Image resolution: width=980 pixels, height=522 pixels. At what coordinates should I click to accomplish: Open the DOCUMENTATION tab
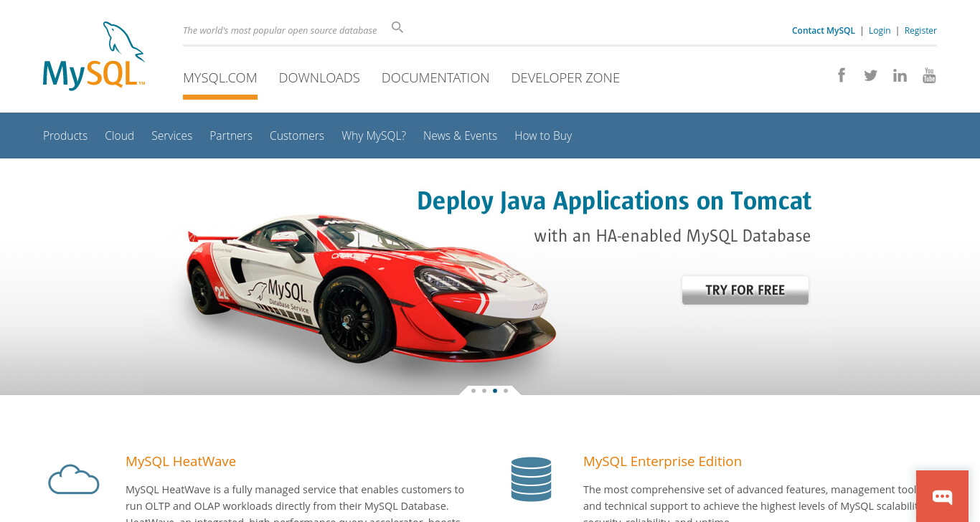(x=435, y=78)
